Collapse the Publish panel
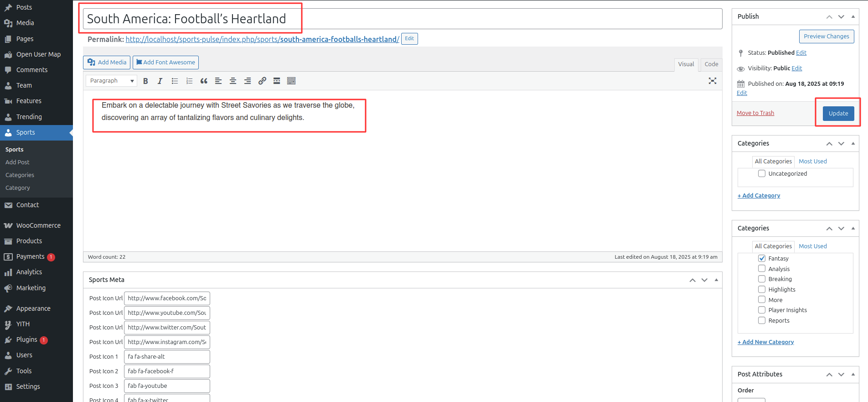The width and height of the screenshot is (868, 402). pyautogui.click(x=853, y=16)
